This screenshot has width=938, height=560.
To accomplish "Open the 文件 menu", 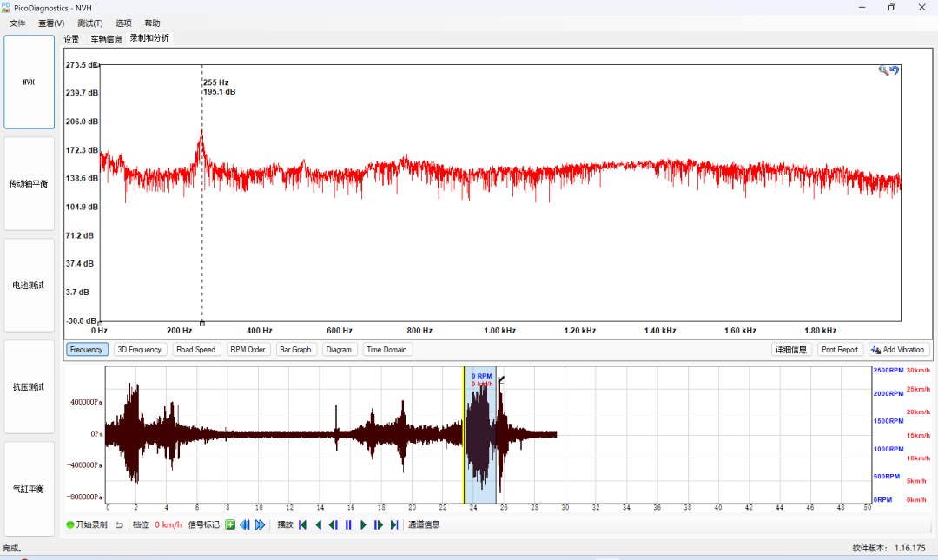I will tap(17, 23).
